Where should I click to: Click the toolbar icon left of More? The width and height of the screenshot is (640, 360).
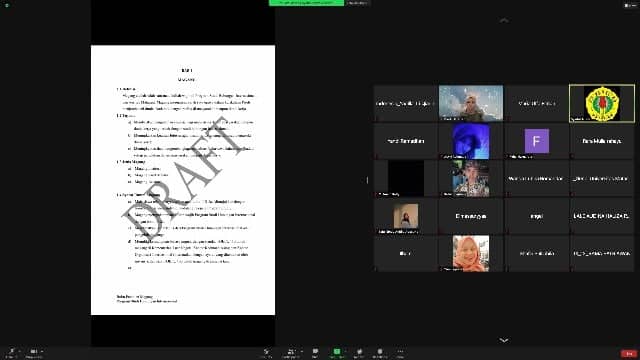click(380, 351)
